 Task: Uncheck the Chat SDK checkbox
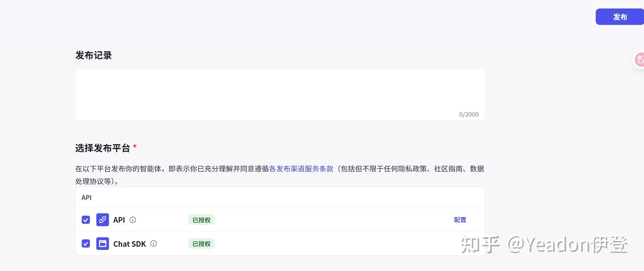[x=86, y=243]
